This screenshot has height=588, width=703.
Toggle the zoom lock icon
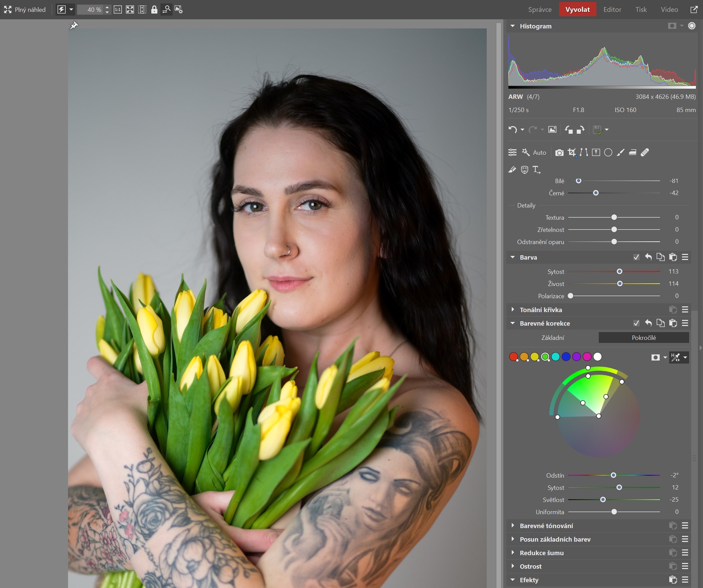(154, 9)
